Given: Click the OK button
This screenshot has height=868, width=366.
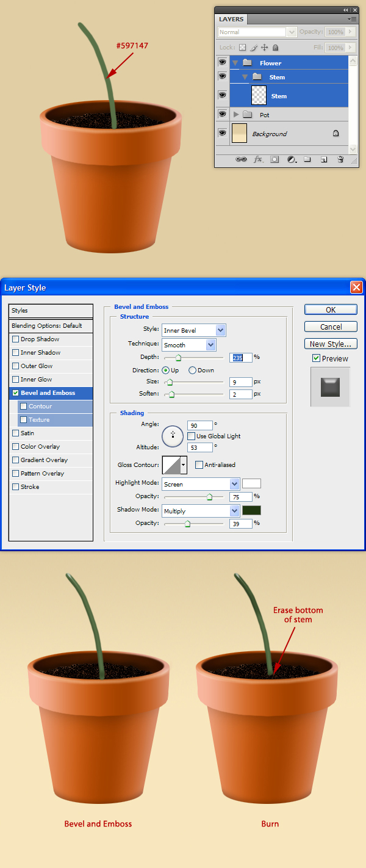Looking at the screenshot, I should (x=331, y=309).
